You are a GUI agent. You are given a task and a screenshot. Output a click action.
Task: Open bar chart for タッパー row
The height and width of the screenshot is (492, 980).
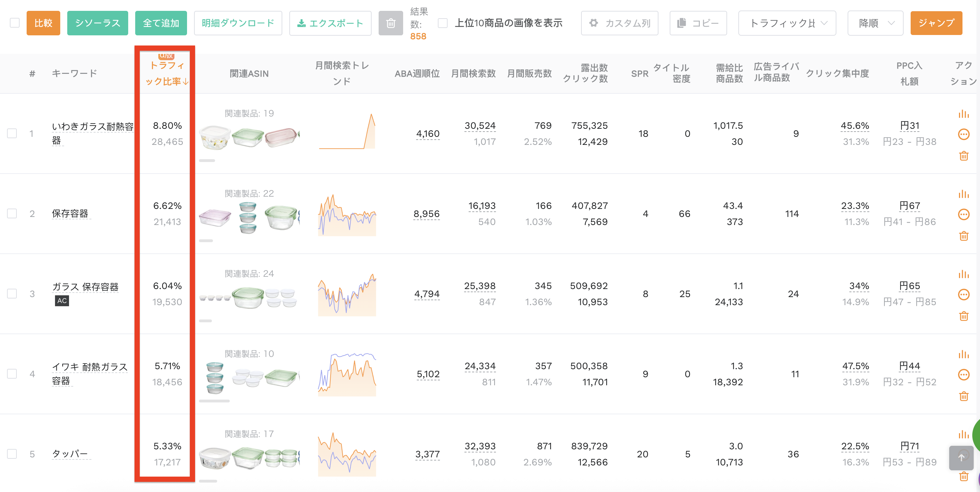(963, 435)
